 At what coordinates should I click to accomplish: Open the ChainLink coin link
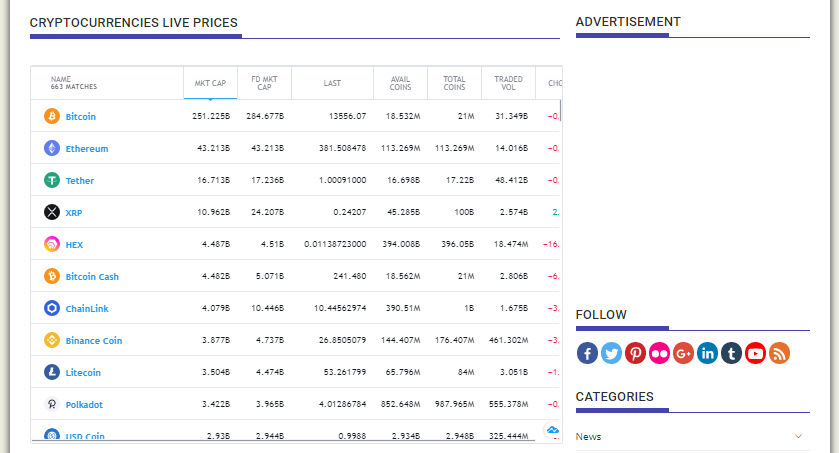(x=86, y=309)
